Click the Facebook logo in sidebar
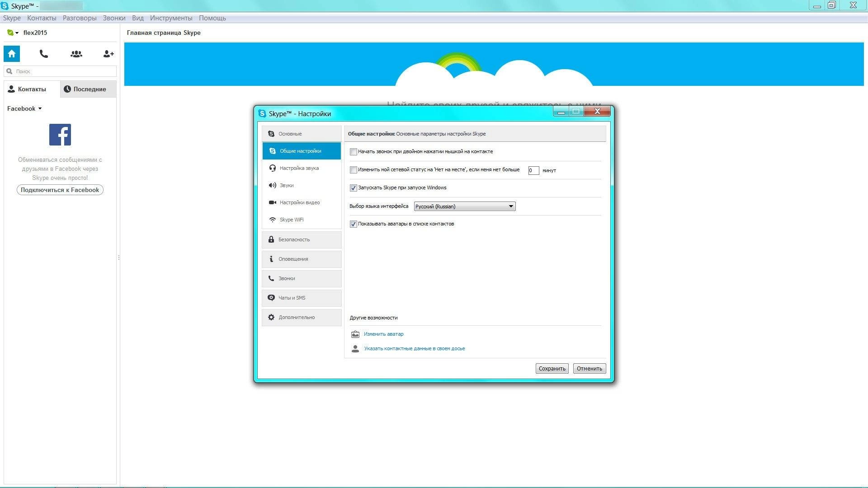Screen dimensions: 868x488 click(x=60, y=135)
